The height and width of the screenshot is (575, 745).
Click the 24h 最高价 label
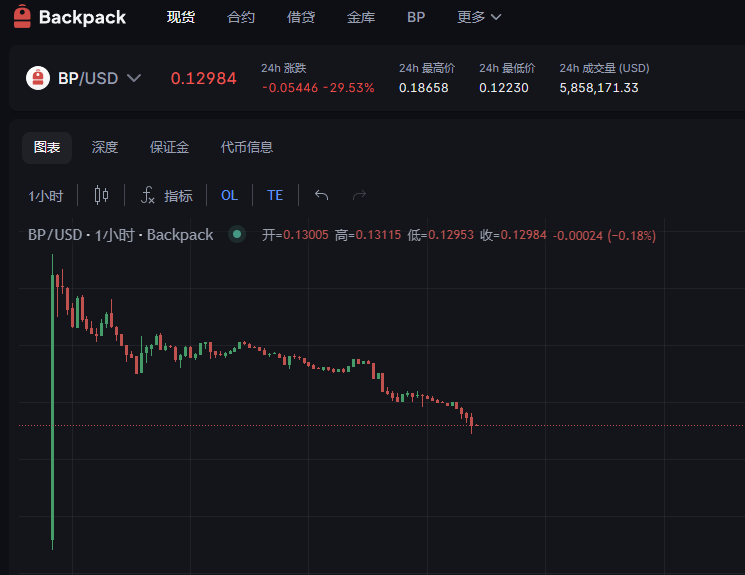point(427,68)
